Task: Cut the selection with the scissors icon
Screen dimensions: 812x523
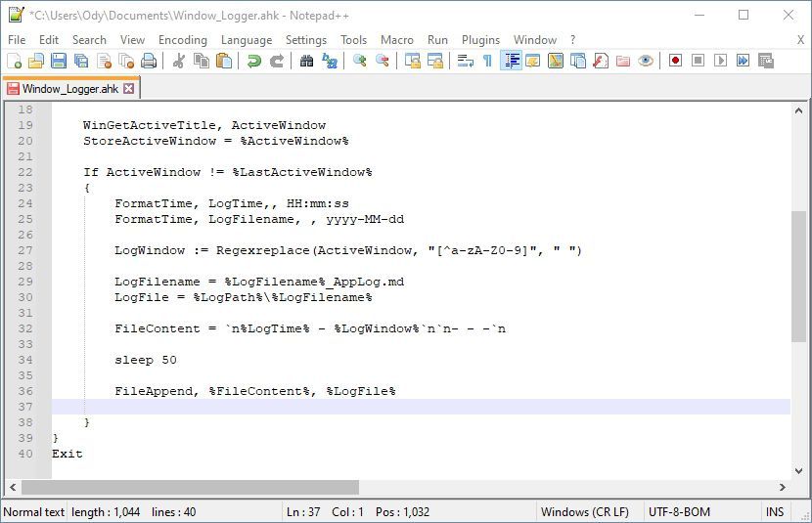Action: pyautogui.click(x=179, y=61)
